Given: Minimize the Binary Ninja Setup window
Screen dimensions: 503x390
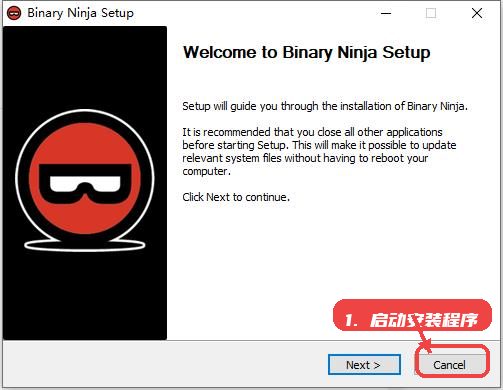Looking at the screenshot, I should (x=386, y=13).
